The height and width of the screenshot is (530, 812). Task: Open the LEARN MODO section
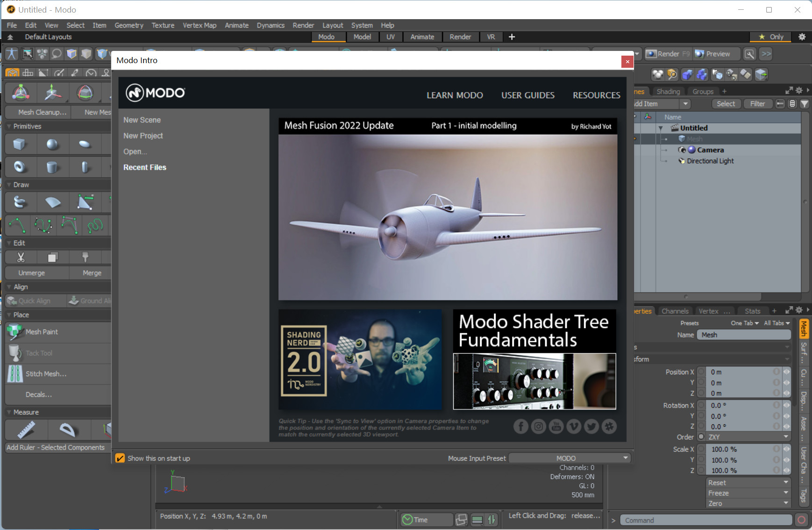coord(455,95)
